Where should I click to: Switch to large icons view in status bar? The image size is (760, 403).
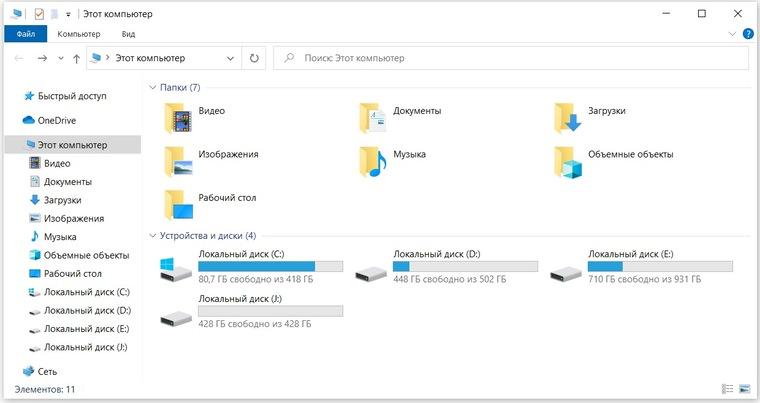[744, 388]
